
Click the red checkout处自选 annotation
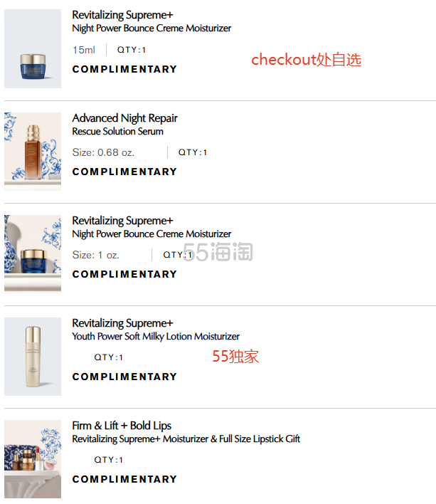306,60
